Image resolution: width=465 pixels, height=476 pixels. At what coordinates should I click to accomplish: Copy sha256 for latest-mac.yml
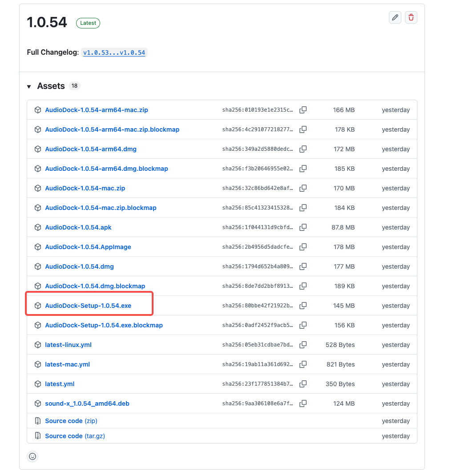pyautogui.click(x=303, y=364)
